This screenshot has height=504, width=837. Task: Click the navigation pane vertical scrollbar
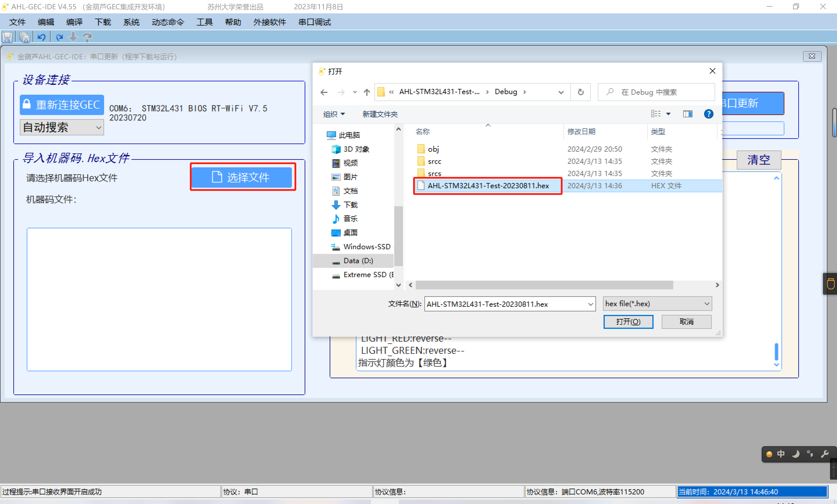399,236
